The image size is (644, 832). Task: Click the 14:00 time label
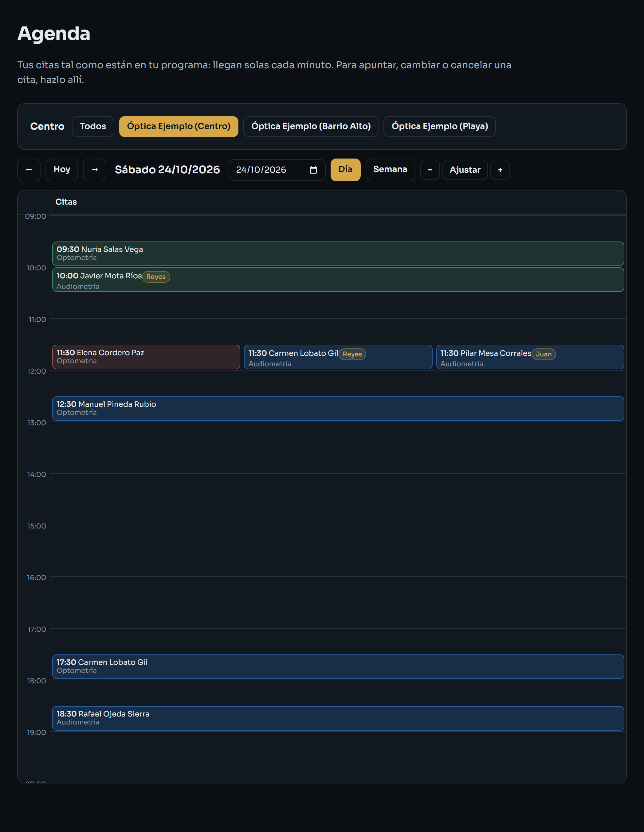coord(36,474)
